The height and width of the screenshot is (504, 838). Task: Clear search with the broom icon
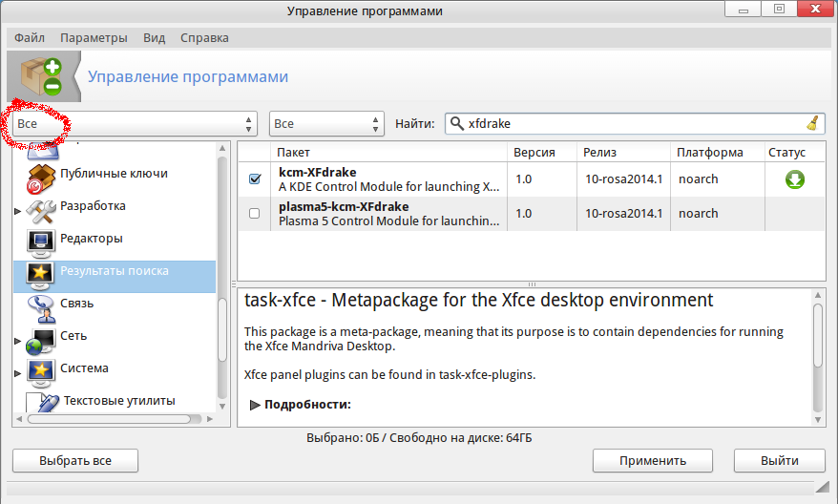(x=812, y=123)
